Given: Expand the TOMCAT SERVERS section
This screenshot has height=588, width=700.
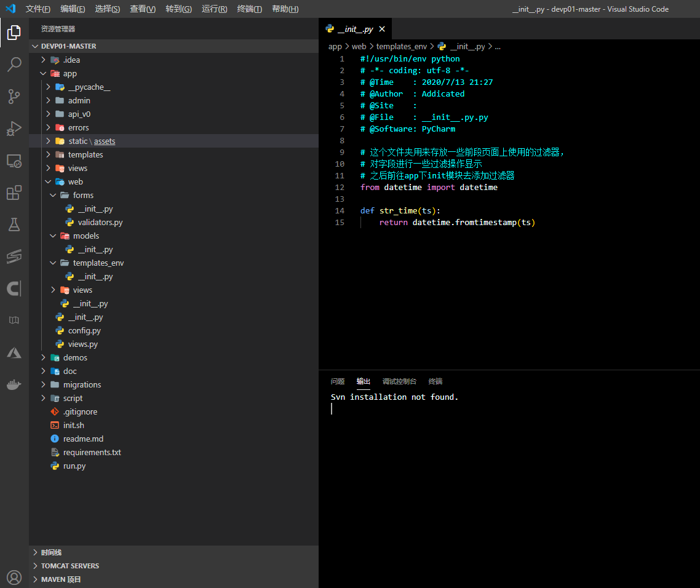Looking at the screenshot, I should pyautogui.click(x=70, y=566).
